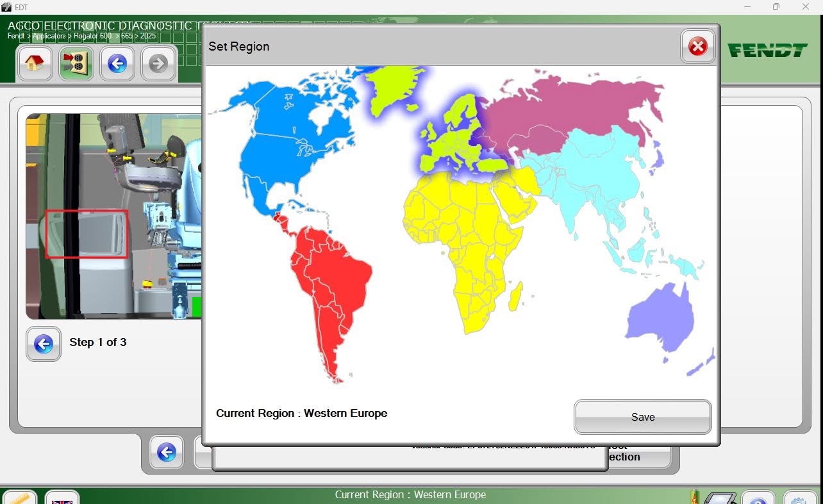Click the grey forward arrow button
The width and height of the screenshot is (823, 504).
pos(158,63)
